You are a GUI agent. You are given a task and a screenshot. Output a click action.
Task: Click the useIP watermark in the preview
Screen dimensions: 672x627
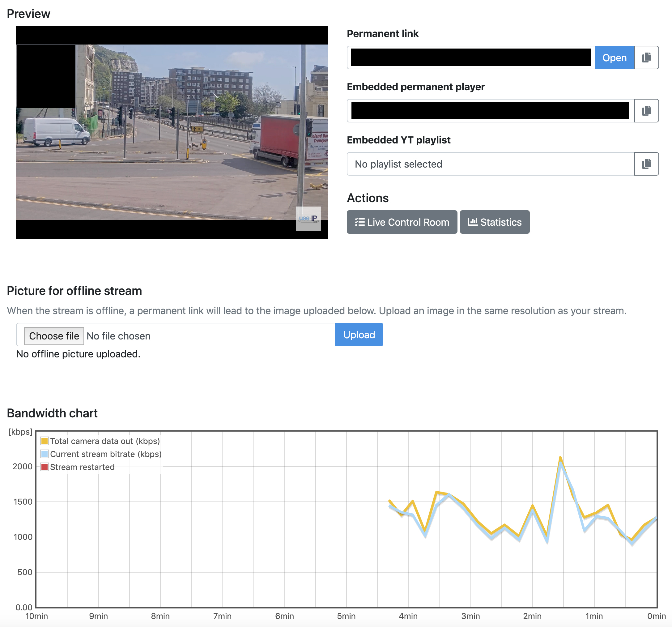(x=308, y=219)
